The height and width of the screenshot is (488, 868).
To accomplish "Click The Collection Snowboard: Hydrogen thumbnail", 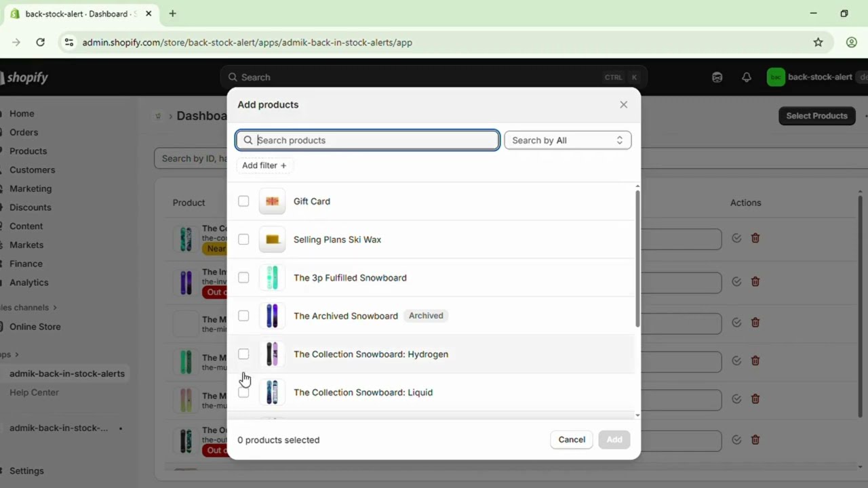I will click(x=272, y=354).
